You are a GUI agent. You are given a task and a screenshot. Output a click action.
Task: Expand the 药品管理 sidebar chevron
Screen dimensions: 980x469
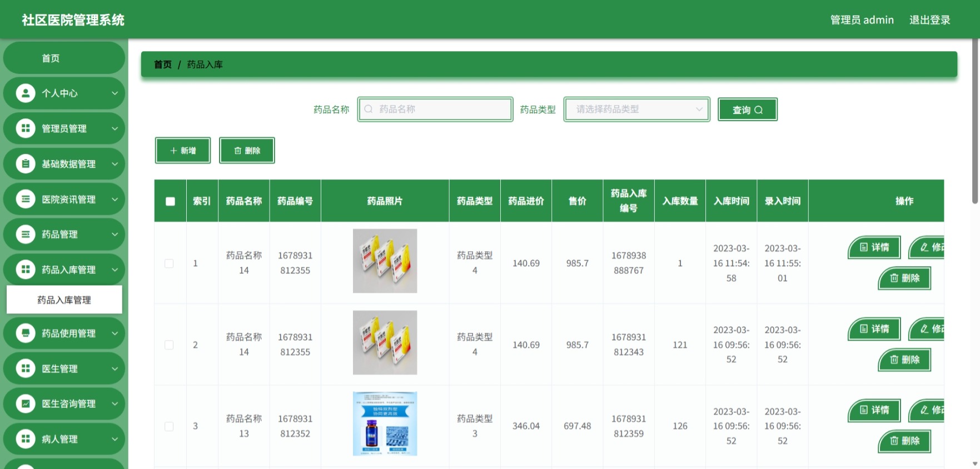click(x=115, y=234)
